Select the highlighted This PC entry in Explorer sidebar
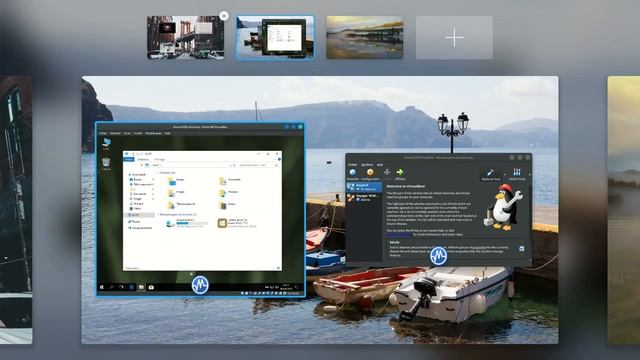 click(139, 215)
